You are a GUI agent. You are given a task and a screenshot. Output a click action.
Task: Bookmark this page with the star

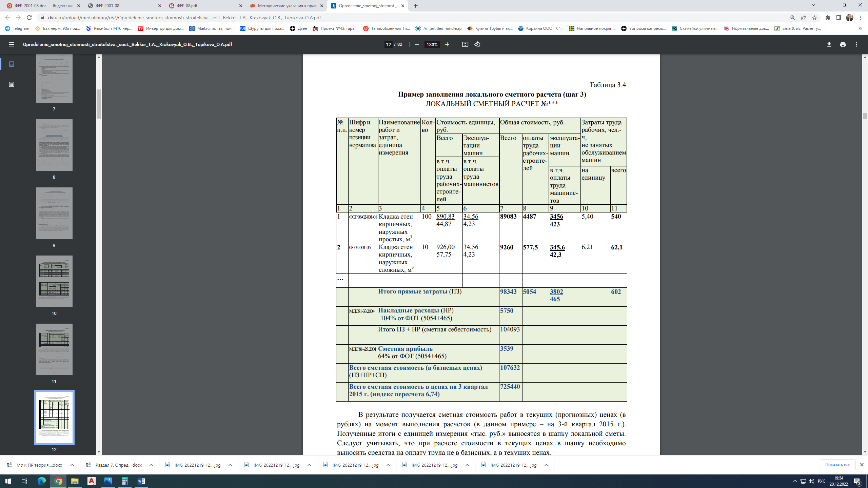pyautogui.click(x=814, y=18)
